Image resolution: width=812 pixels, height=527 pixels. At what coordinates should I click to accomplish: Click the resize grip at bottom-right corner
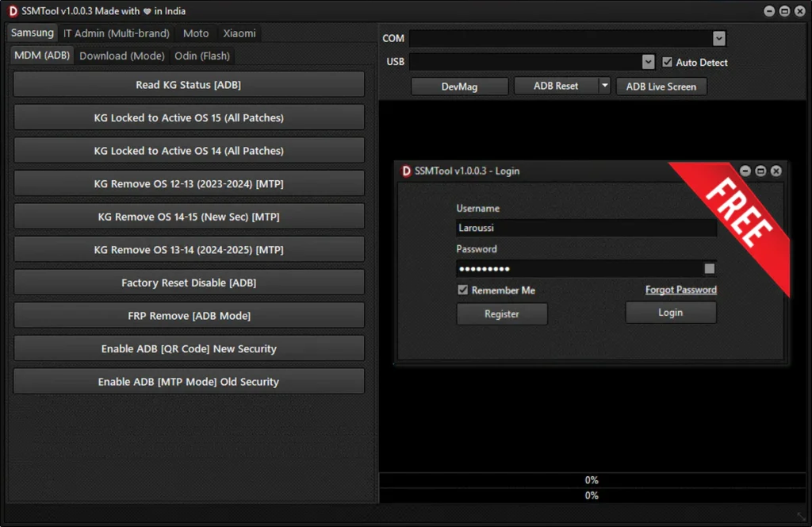[x=801, y=517]
